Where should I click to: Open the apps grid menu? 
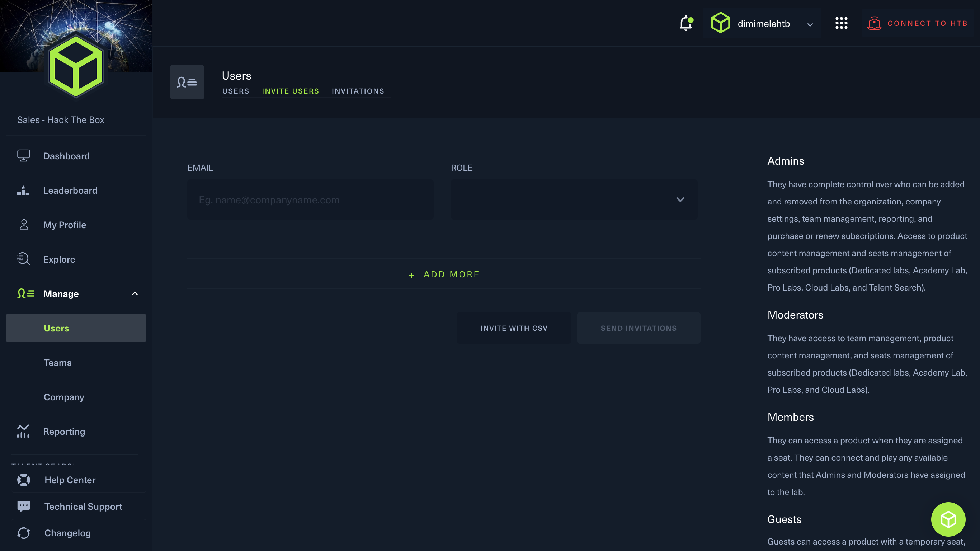[841, 23]
